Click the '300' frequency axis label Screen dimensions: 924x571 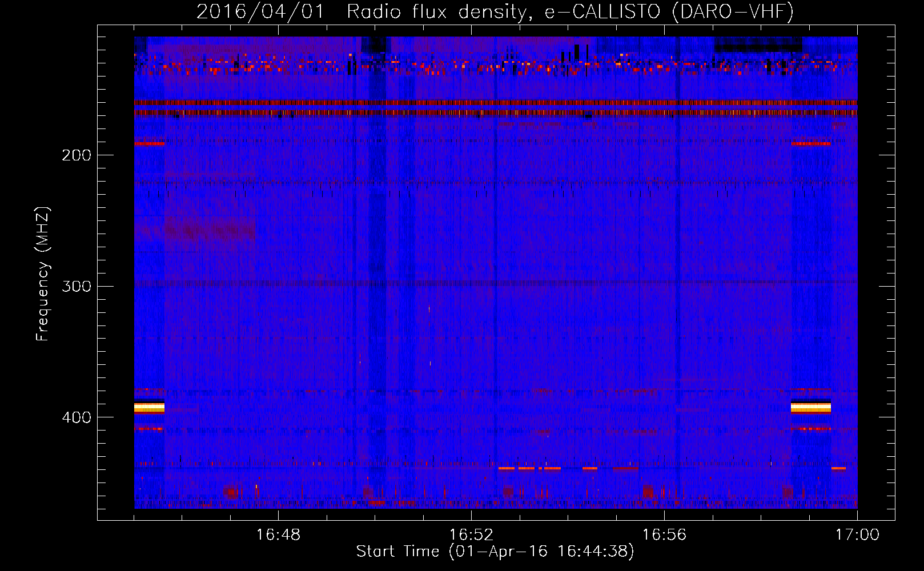tap(77, 286)
